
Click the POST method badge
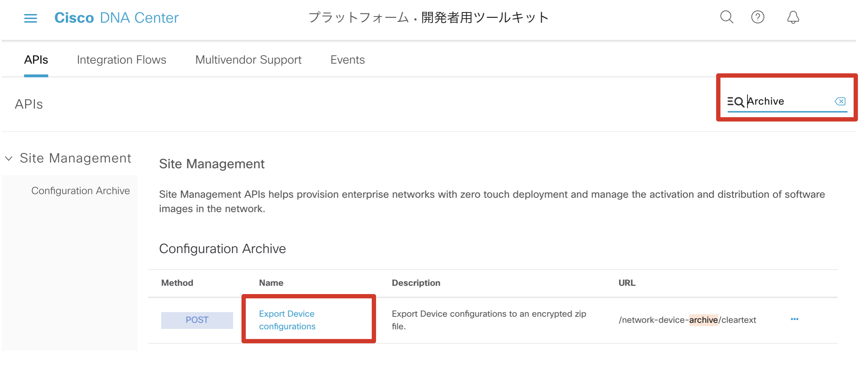tap(197, 320)
